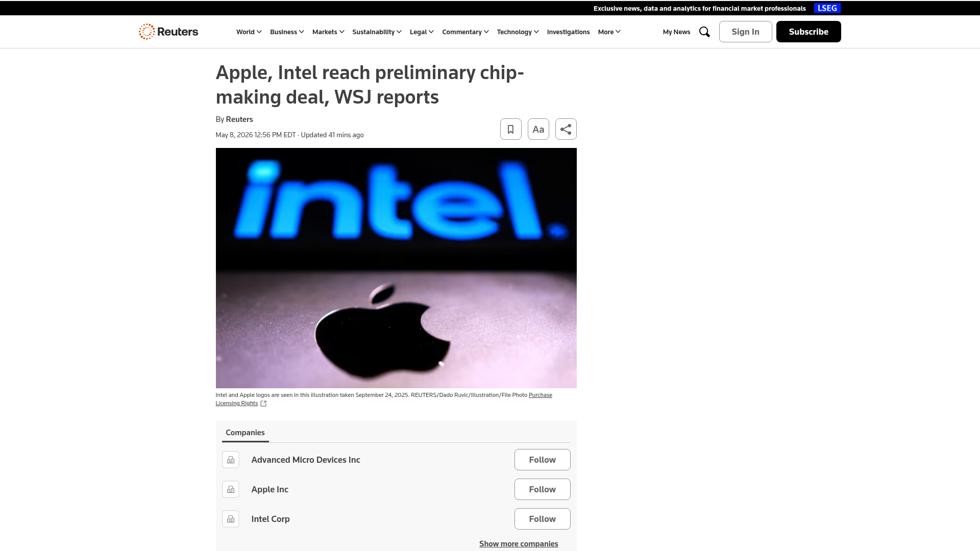Select the Companies tab

[245, 433]
